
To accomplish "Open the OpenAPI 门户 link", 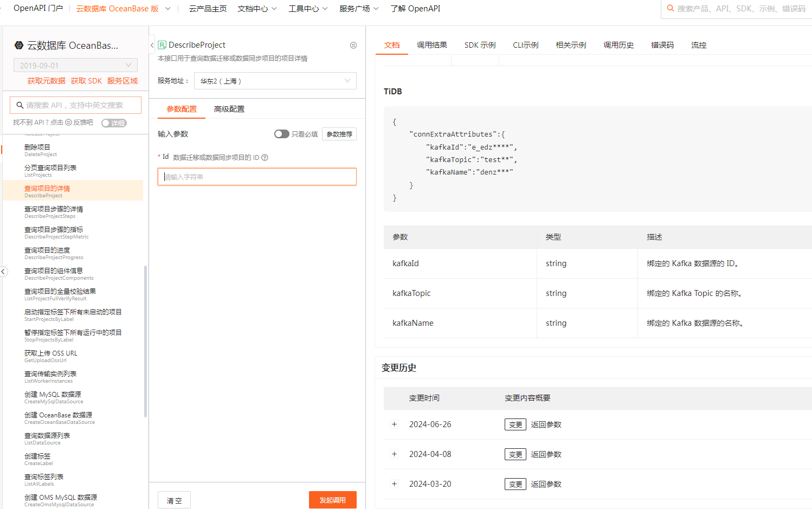I will point(38,9).
